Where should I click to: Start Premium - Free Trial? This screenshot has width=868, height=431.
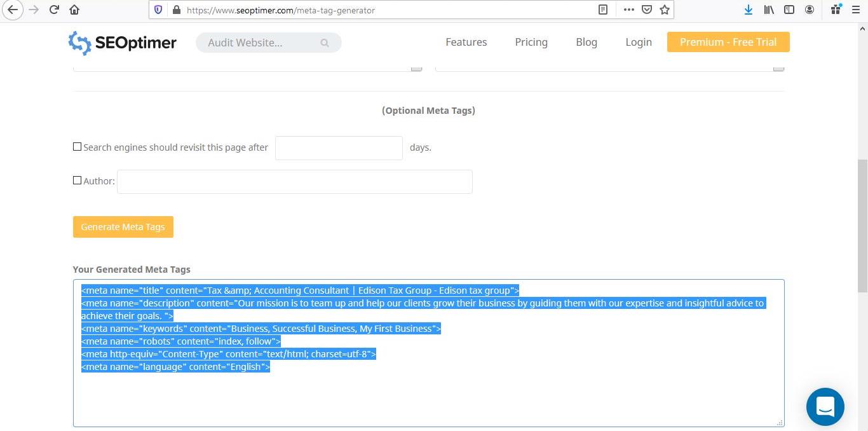[728, 42]
